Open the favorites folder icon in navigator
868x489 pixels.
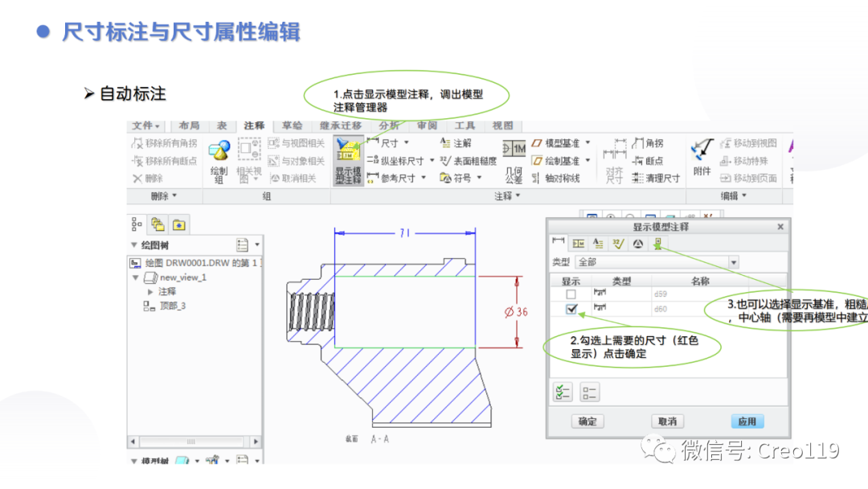tap(178, 224)
